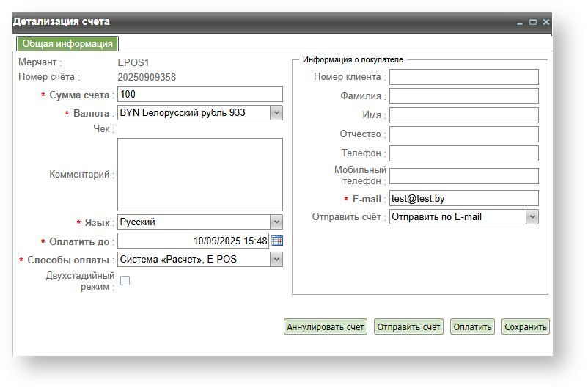The width and height of the screenshot is (588, 391).
Task: Switch to the Общая информация tab
Action: pos(67,44)
